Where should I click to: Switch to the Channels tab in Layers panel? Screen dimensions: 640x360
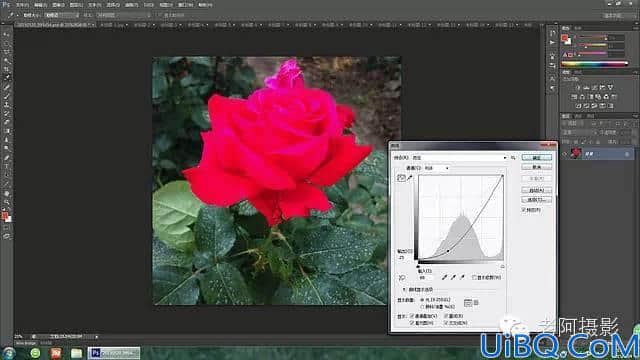point(579,116)
